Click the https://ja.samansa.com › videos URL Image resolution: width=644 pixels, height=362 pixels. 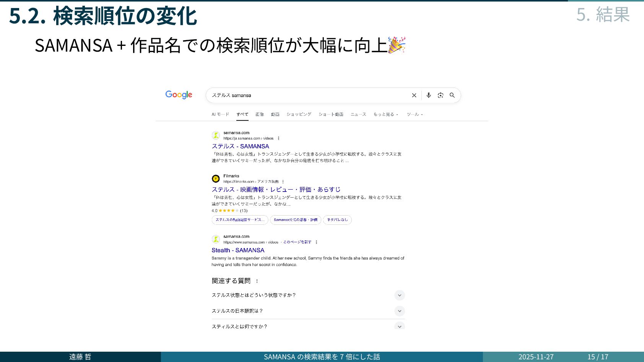tap(249, 138)
